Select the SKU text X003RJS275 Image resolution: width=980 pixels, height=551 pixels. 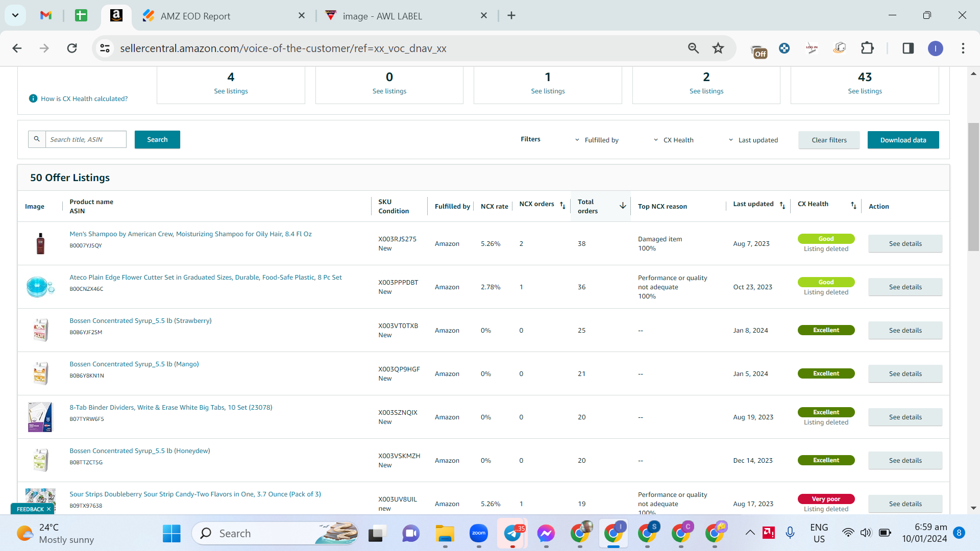click(397, 239)
